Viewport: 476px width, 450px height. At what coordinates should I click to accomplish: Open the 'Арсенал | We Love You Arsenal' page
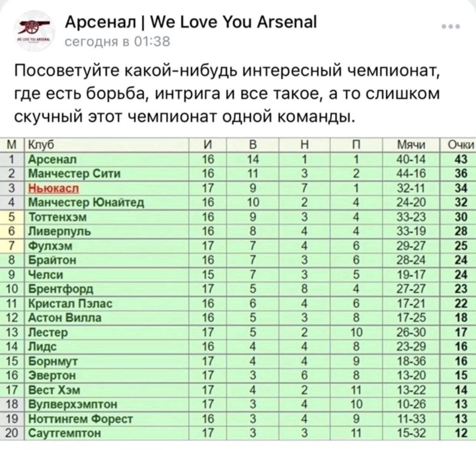191,23
